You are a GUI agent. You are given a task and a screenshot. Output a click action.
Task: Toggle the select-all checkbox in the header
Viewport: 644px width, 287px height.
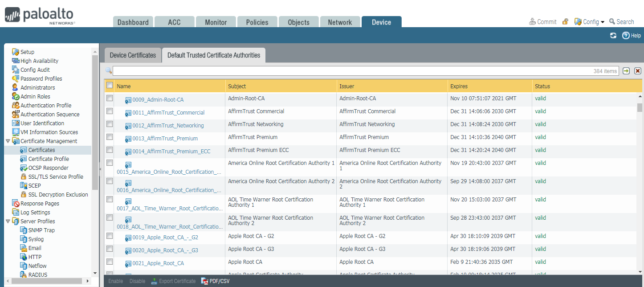pos(110,86)
